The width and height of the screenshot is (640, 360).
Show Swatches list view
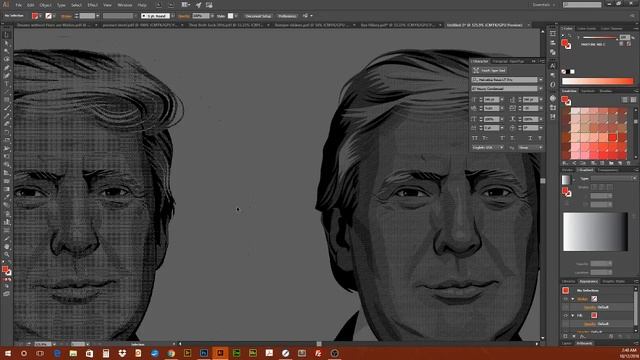point(625,100)
